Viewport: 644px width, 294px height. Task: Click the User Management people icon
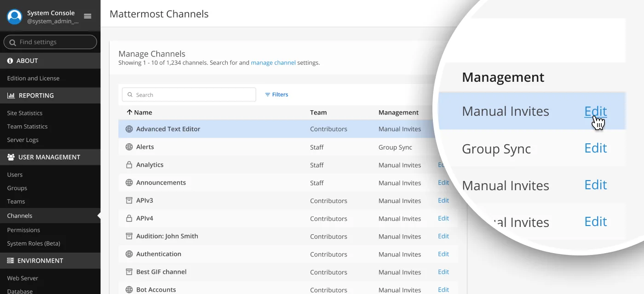(11, 157)
